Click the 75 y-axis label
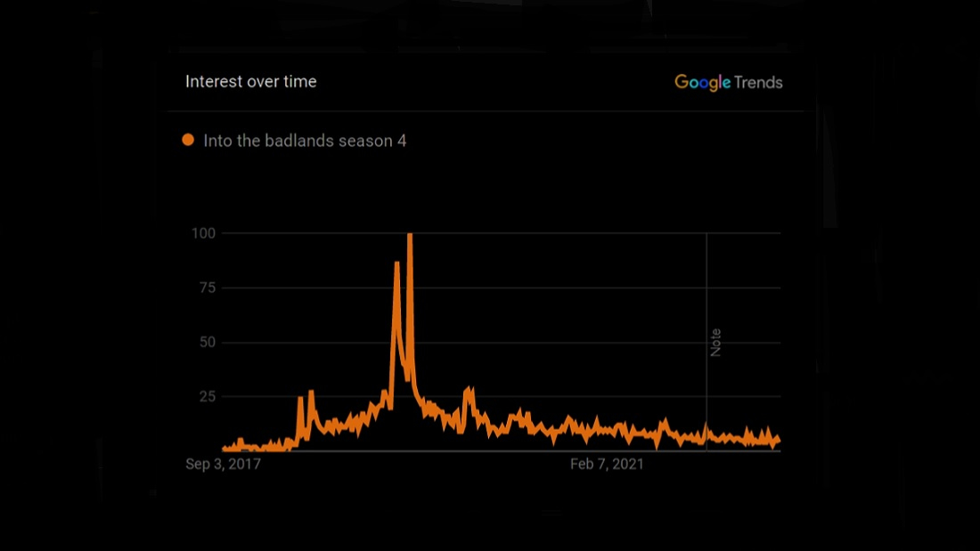This screenshot has width=980, height=551. (208, 288)
